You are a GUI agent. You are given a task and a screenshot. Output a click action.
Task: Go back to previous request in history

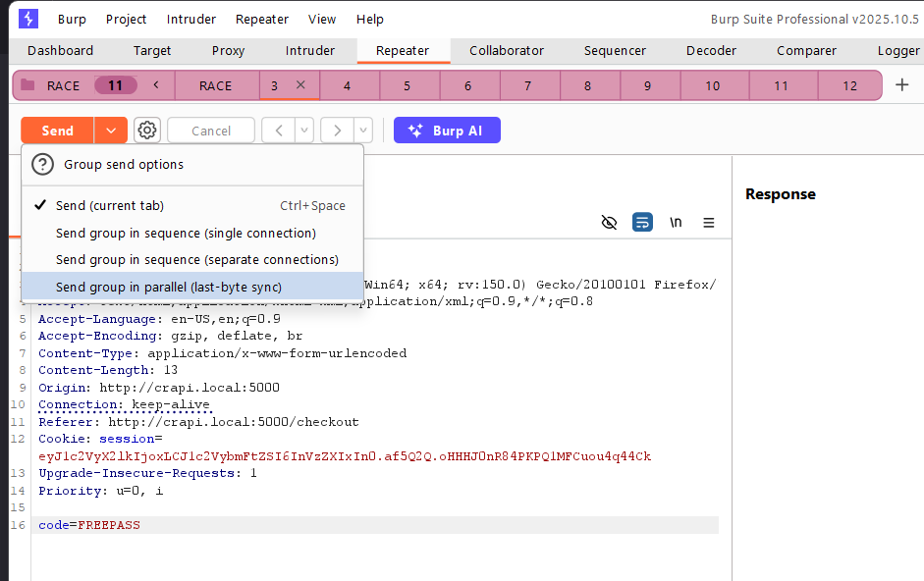(x=279, y=131)
